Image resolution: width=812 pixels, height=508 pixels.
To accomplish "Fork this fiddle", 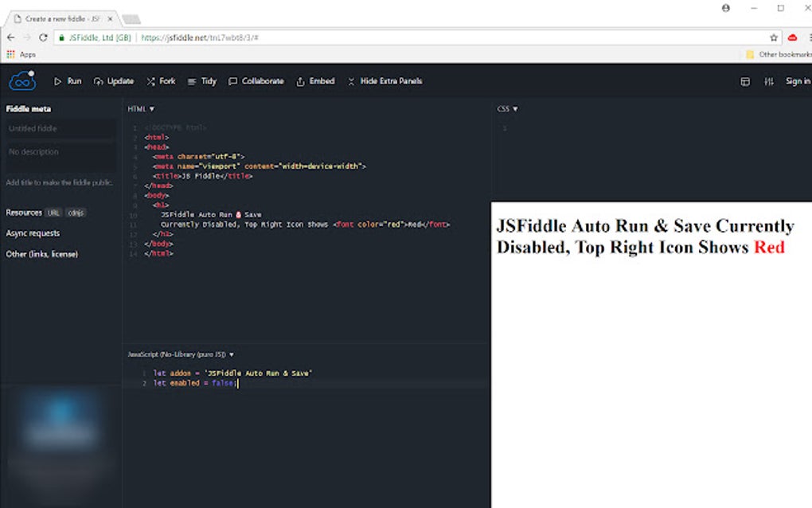I will (x=161, y=81).
